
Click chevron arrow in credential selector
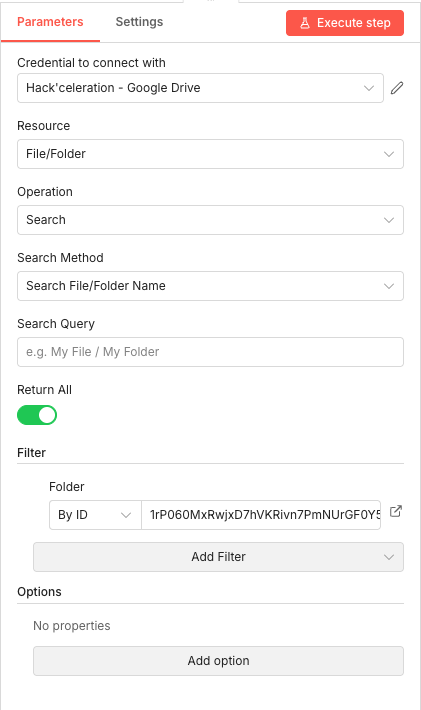point(369,88)
